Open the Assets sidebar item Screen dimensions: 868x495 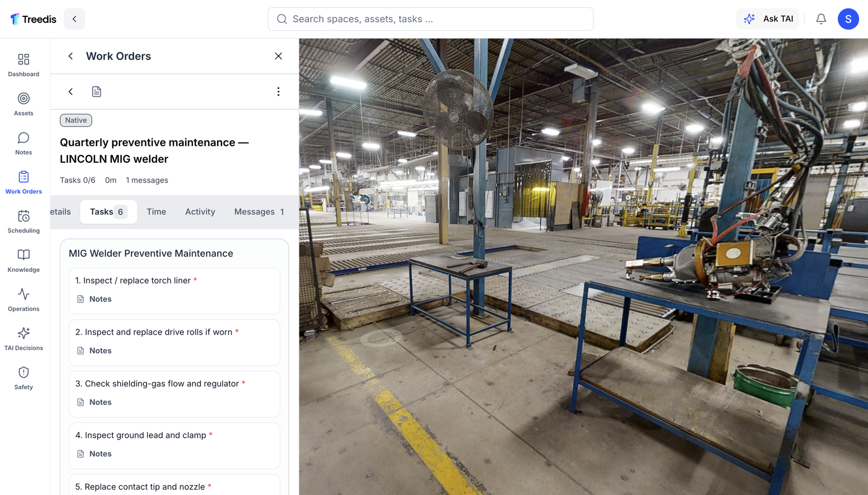(x=23, y=104)
